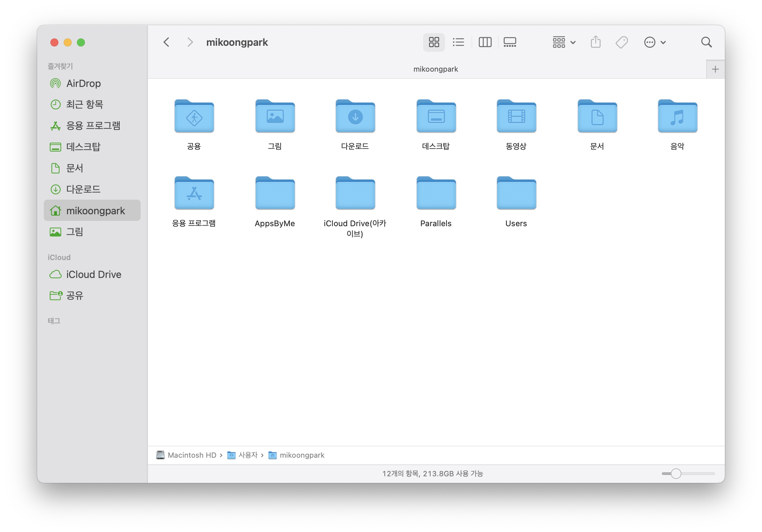Open AirDrop in the sidebar
The image size is (762, 532).
pyautogui.click(x=83, y=83)
